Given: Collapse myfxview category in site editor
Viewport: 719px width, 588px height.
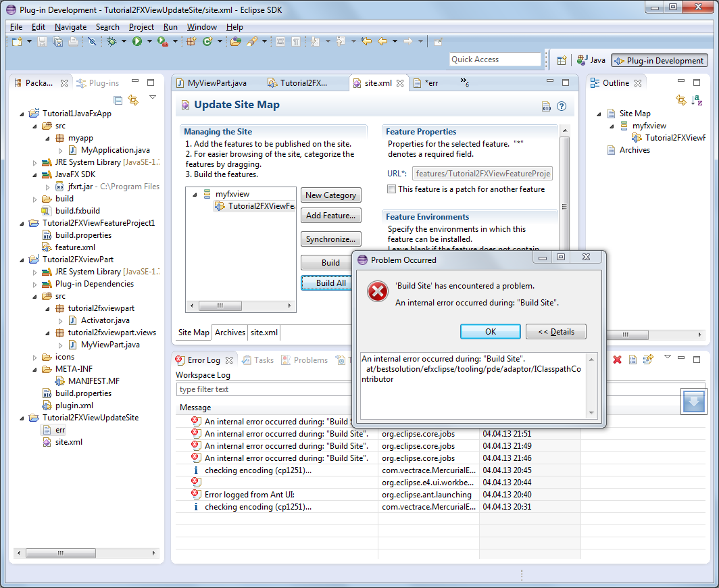Looking at the screenshot, I should coord(195,195).
